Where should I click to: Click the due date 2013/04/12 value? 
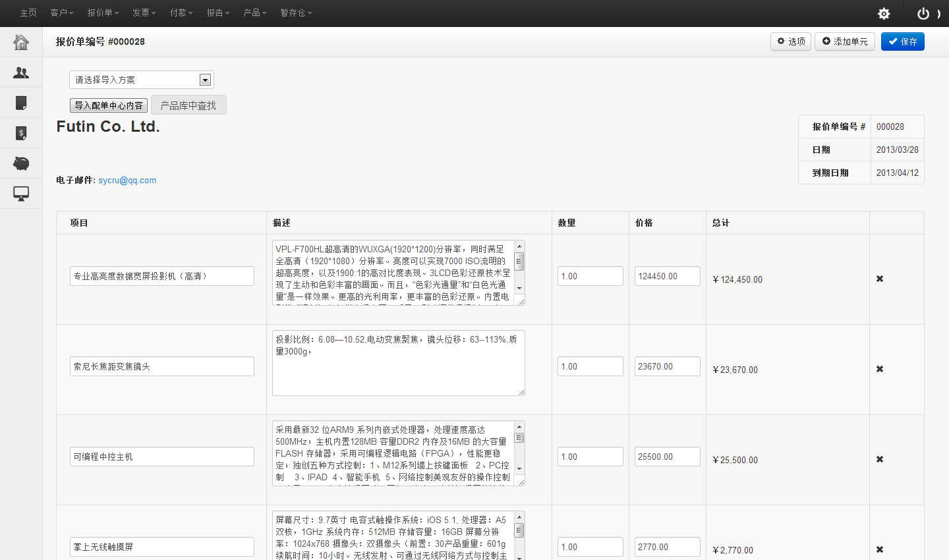[897, 173]
